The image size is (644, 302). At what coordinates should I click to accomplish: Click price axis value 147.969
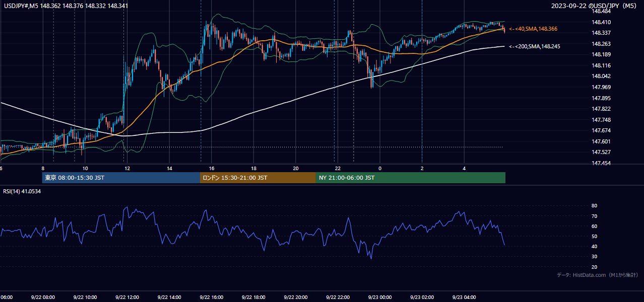pyautogui.click(x=602, y=87)
